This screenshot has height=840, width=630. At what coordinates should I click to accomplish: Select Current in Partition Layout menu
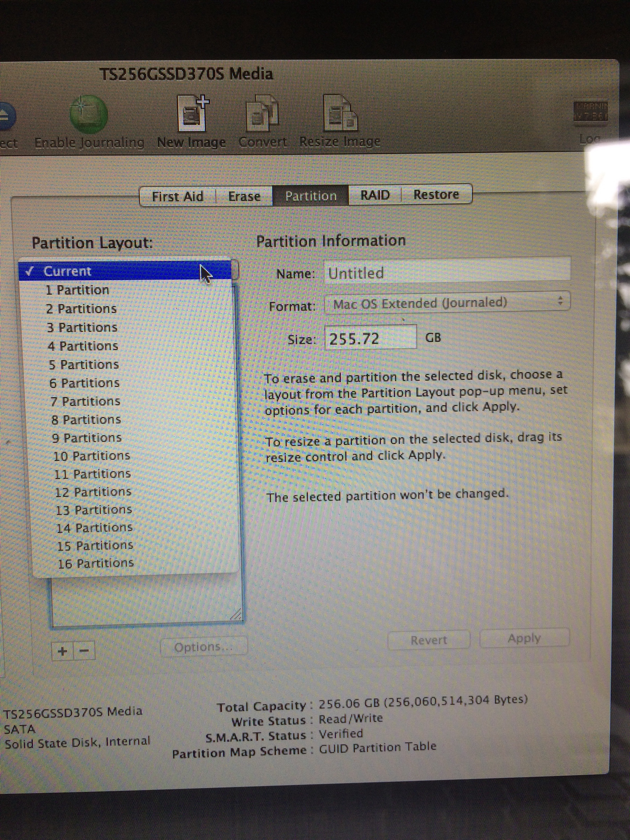pos(68,271)
